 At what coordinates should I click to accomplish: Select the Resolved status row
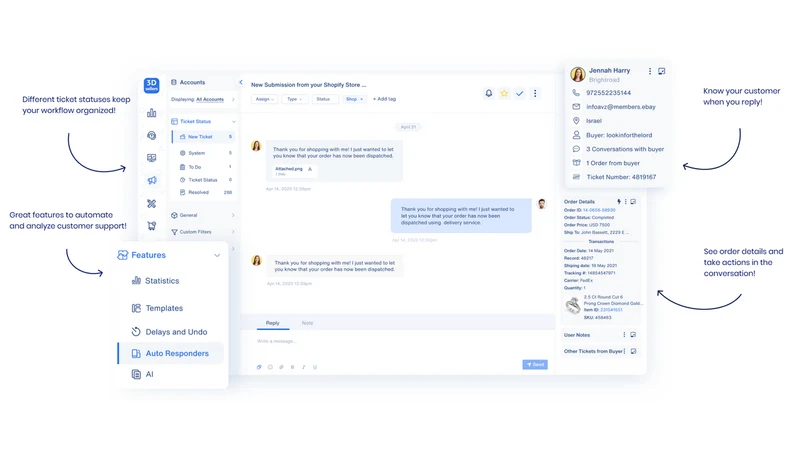tap(205, 192)
